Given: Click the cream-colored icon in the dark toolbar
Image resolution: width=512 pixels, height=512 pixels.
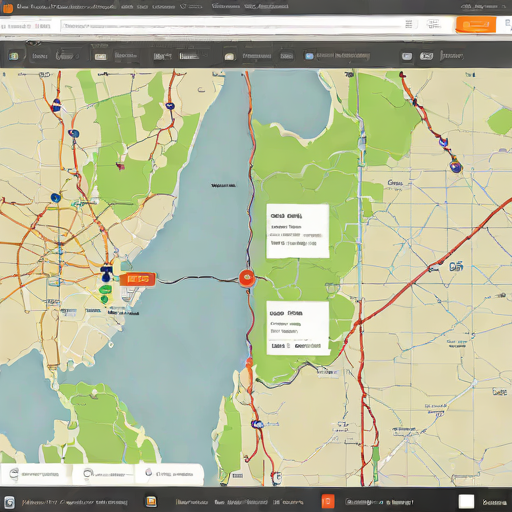Looking at the screenshot, I should pyautogui.click(x=229, y=57).
